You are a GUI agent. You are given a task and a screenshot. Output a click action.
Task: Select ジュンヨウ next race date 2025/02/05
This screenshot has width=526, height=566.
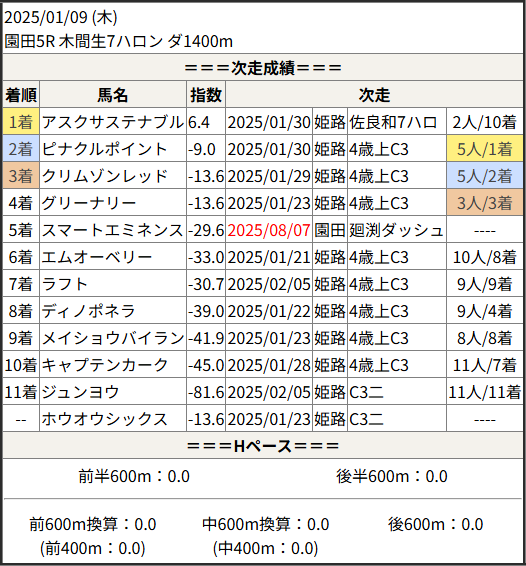[269, 392]
